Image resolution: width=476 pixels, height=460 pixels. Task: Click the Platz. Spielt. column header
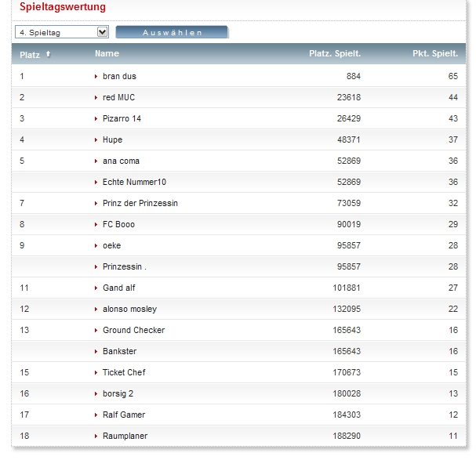click(x=335, y=54)
